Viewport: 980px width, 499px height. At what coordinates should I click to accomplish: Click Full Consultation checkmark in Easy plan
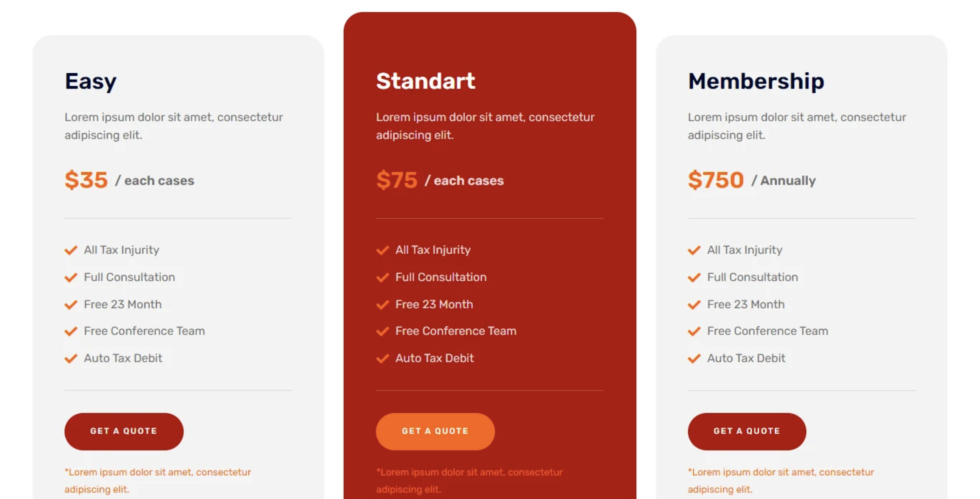pos(71,277)
